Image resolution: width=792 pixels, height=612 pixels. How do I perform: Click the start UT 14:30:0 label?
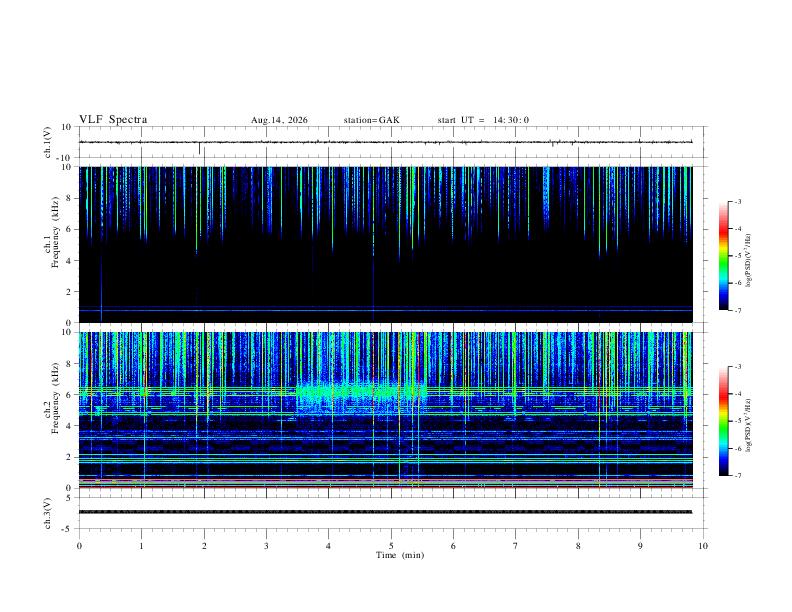[x=483, y=120]
